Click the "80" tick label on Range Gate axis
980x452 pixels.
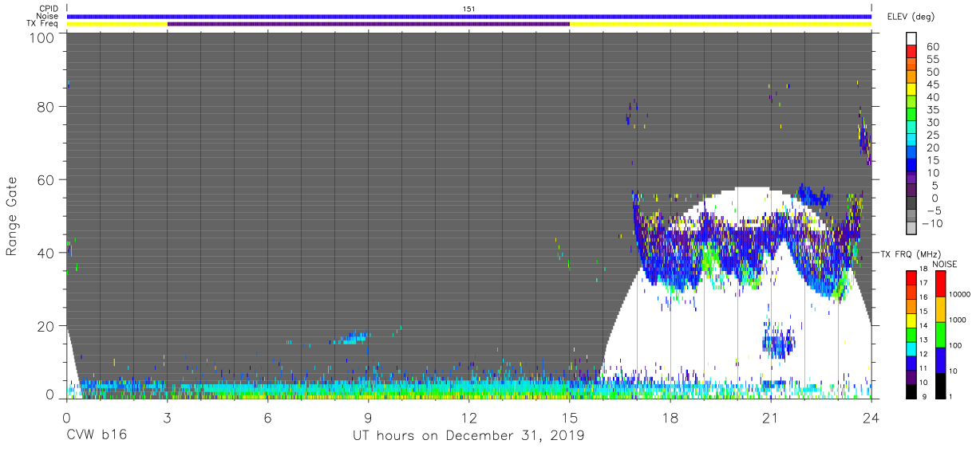(x=46, y=106)
